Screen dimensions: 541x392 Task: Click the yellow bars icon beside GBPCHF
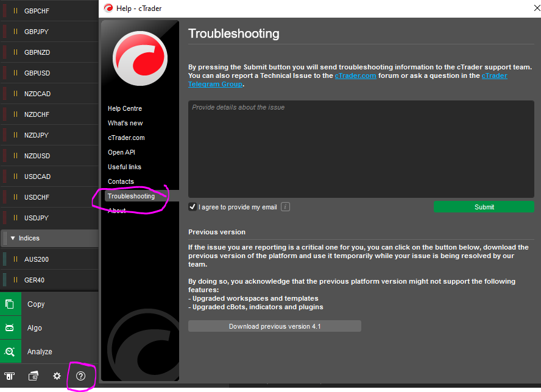[15, 11]
